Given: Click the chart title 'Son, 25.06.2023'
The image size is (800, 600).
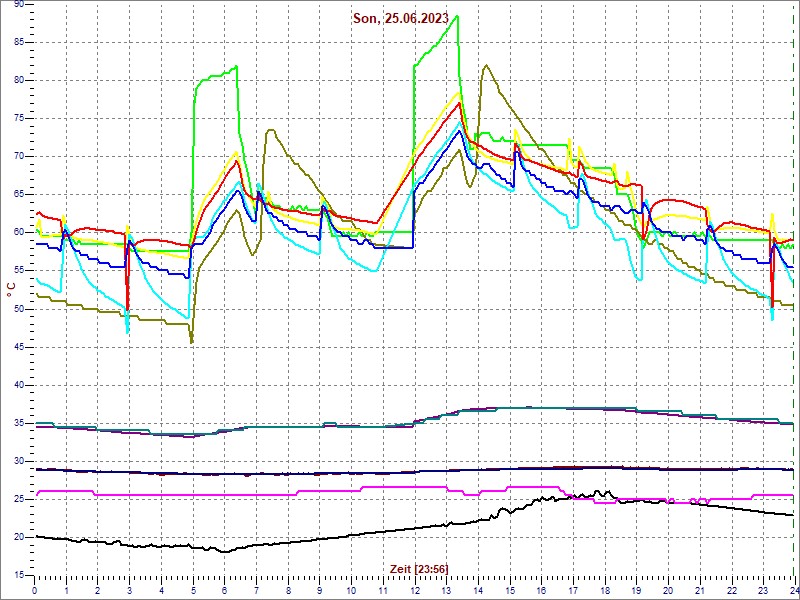Looking at the screenshot, I should click(x=401, y=19).
